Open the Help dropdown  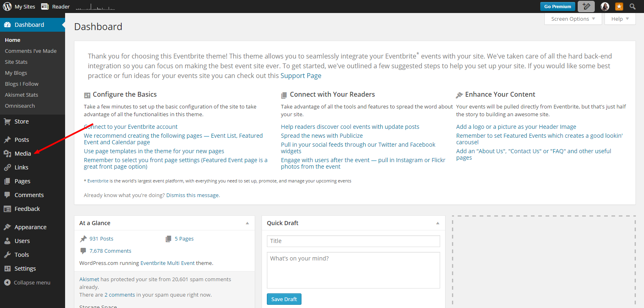(x=620, y=19)
